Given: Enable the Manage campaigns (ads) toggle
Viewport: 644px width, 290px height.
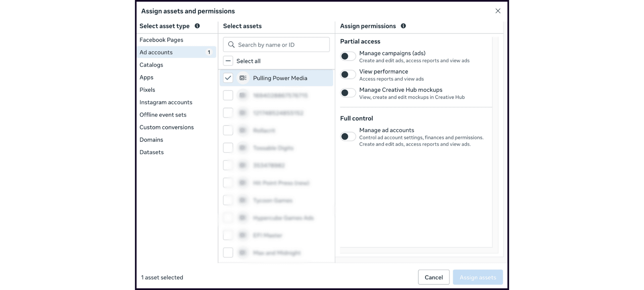Looking at the screenshot, I should tap(348, 56).
